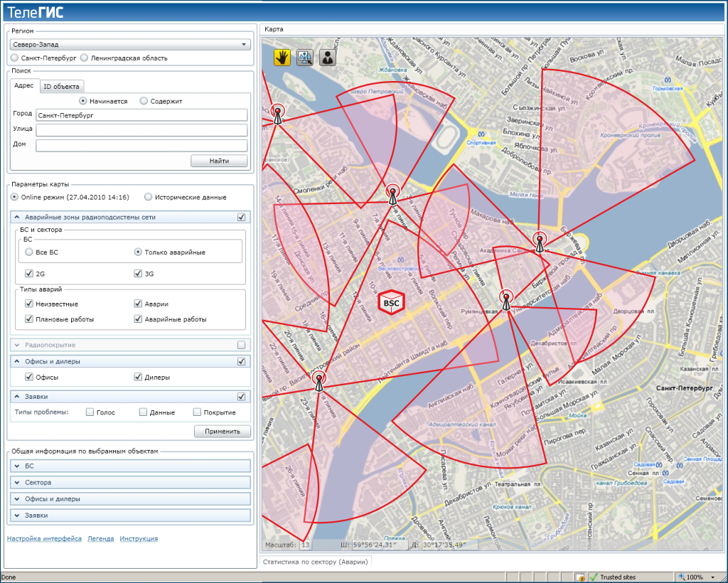Click the BSC controller icon on the map

[x=392, y=302]
